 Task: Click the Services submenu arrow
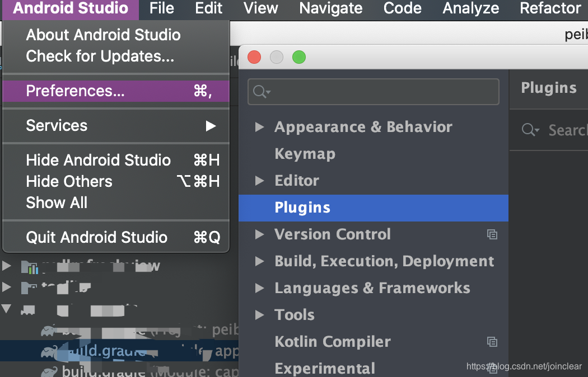pos(211,126)
